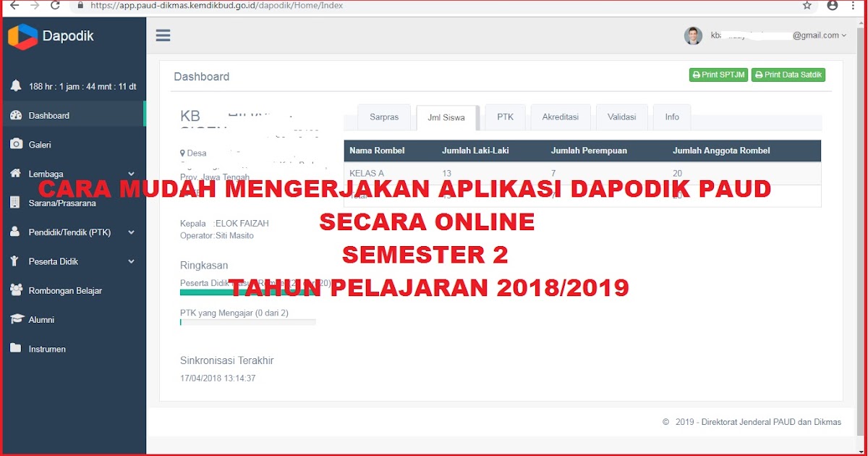Open Sarana/Prasarana in the sidebar
868x456 pixels.
pyautogui.click(x=62, y=203)
